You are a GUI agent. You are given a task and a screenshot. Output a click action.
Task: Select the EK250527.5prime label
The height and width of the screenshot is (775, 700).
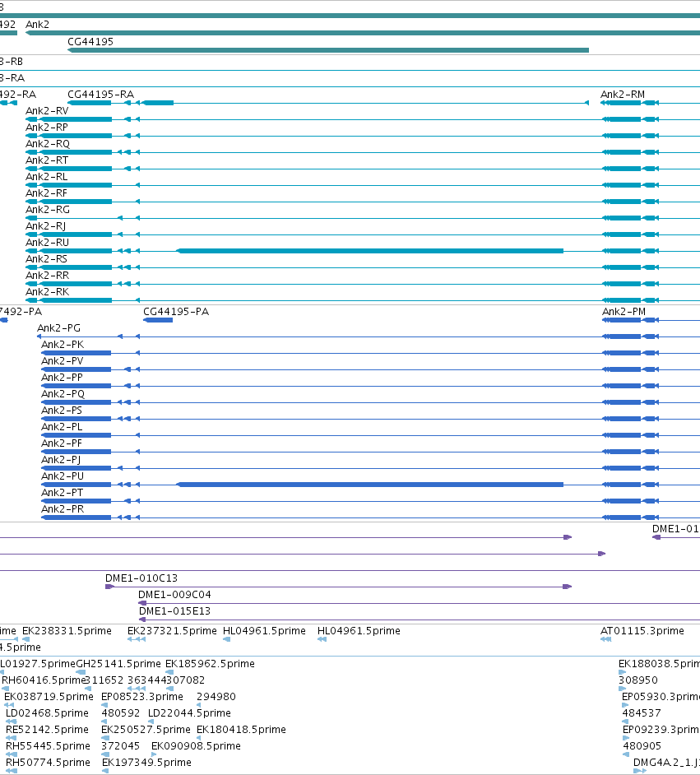[146, 730]
